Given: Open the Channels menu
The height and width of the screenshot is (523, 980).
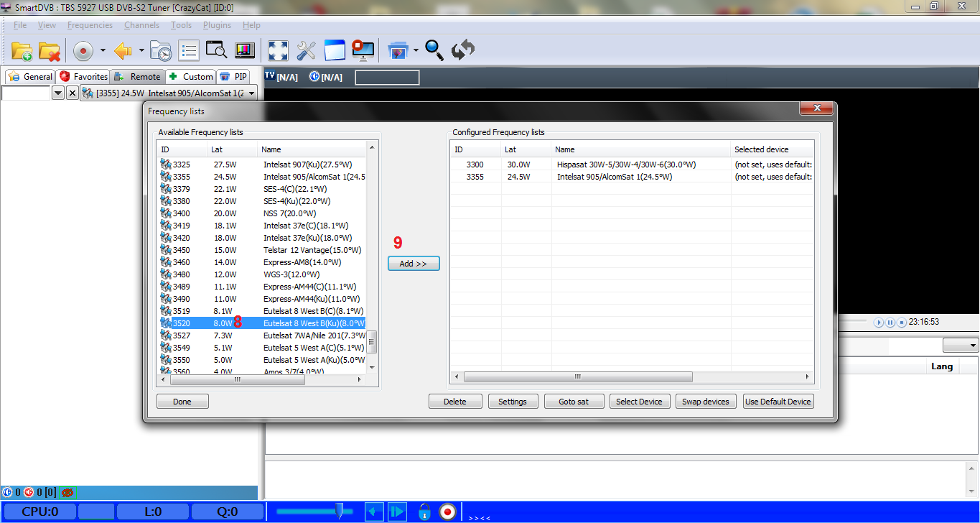Looking at the screenshot, I should pos(141,25).
